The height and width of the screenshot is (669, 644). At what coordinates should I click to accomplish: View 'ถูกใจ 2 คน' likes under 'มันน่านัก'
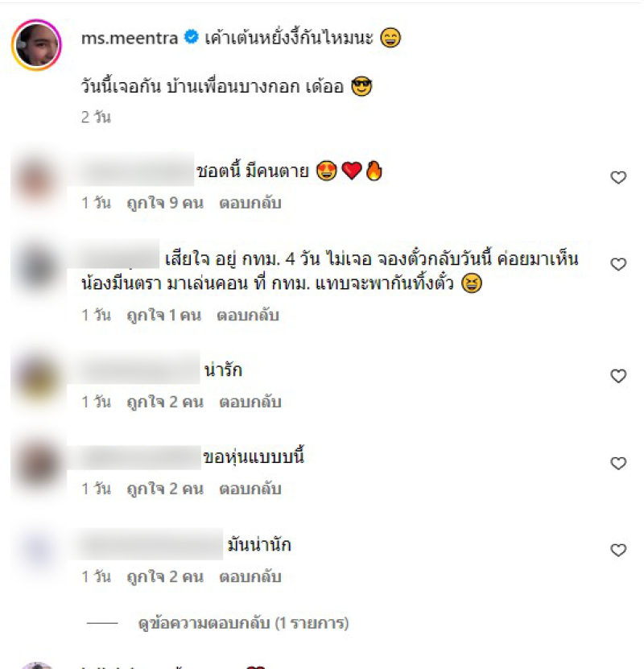(x=165, y=576)
